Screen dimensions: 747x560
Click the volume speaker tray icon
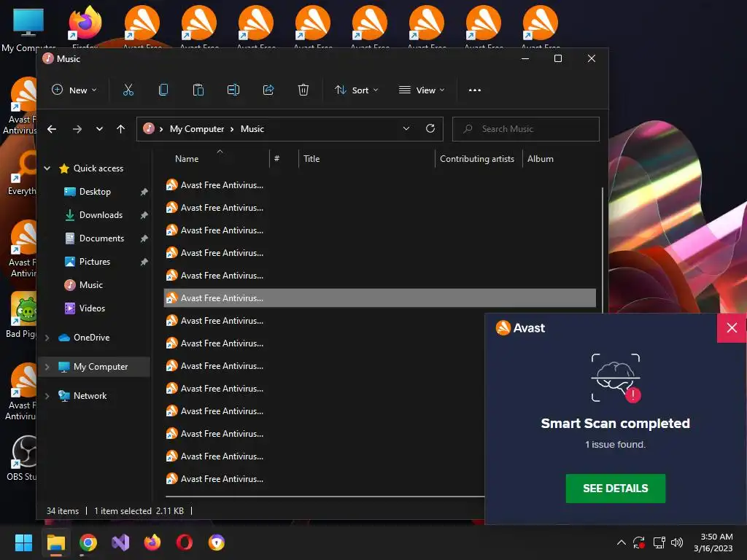pyautogui.click(x=677, y=542)
